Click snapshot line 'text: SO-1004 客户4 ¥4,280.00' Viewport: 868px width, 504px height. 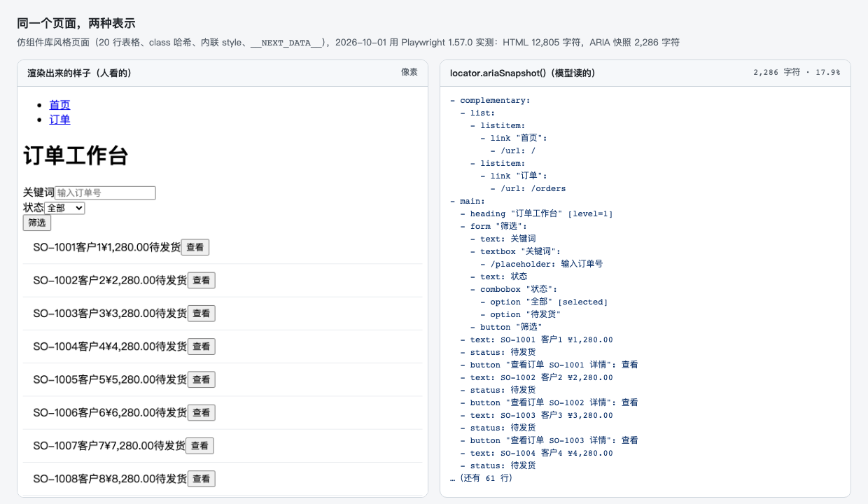[x=536, y=453]
